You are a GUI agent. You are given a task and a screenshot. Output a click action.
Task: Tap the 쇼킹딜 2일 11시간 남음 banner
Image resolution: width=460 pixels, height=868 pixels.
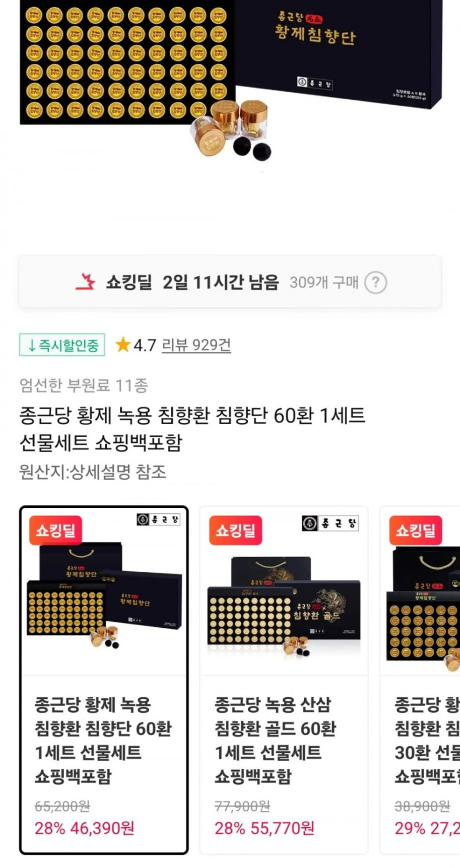click(x=230, y=281)
